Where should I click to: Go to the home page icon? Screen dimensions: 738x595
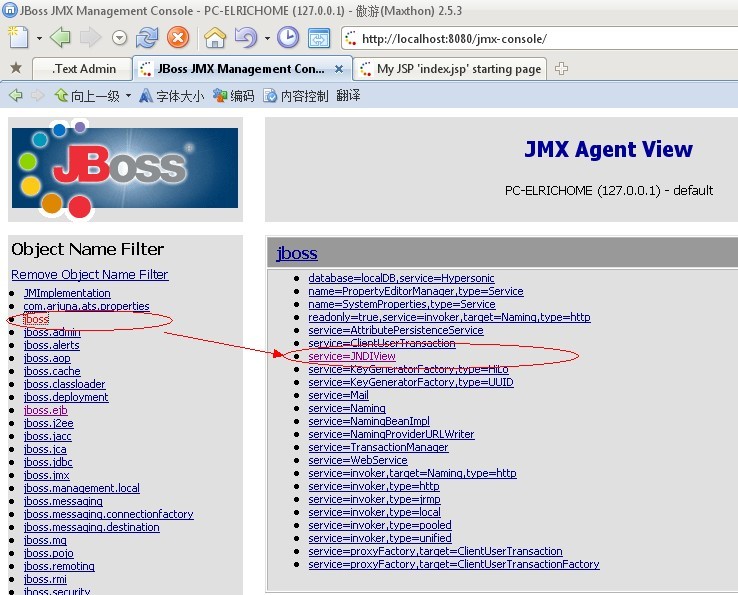coord(215,38)
